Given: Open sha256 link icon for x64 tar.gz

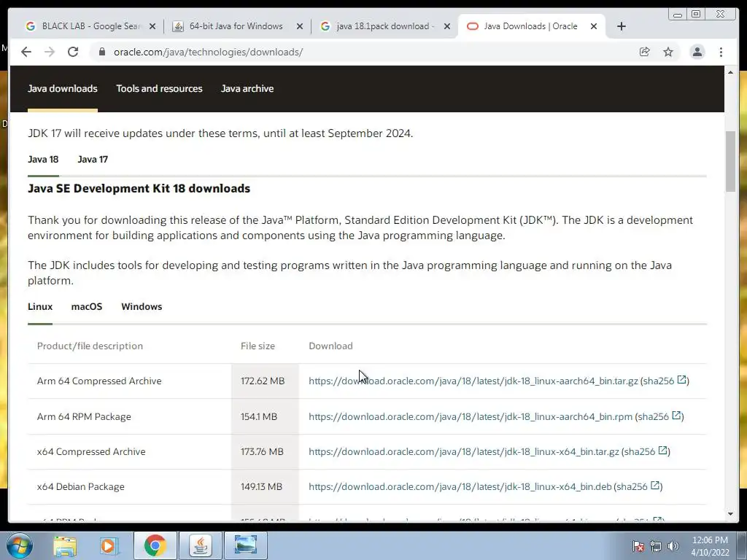Looking at the screenshot, I should pyautogui.click(x=662, y=450).
